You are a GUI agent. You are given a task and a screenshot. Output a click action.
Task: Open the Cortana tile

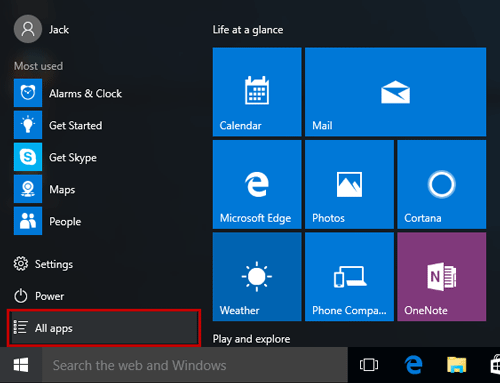[x=442, y=184]
